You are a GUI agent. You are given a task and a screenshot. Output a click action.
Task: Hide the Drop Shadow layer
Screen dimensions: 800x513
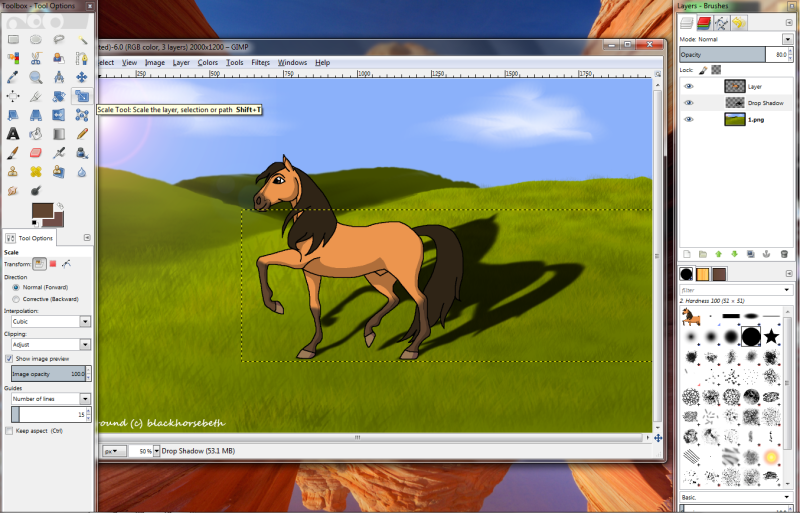tap(689, 103)
